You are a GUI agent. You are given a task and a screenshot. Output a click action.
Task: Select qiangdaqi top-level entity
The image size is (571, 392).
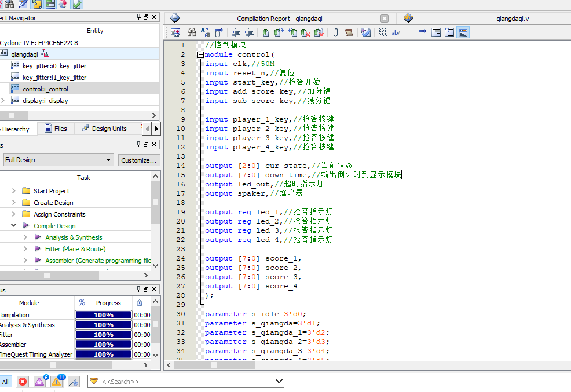pos(24,54)
